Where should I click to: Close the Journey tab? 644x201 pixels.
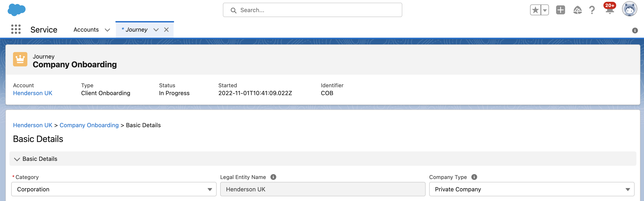click(x=166, y=30)
